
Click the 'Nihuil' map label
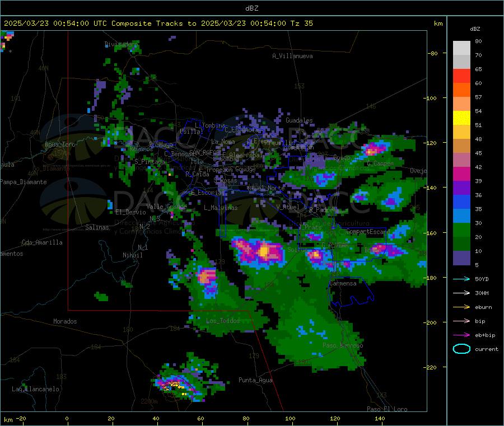point(132,255)
